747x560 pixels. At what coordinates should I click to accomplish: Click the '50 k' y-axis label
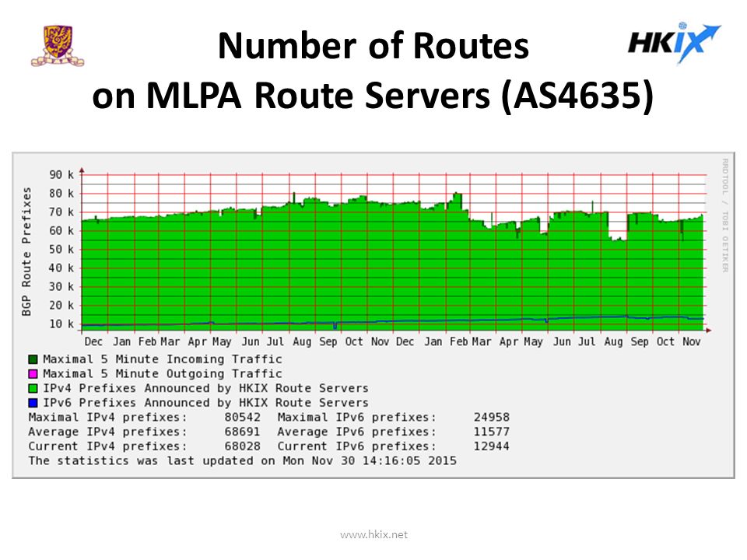click(61, 249)
